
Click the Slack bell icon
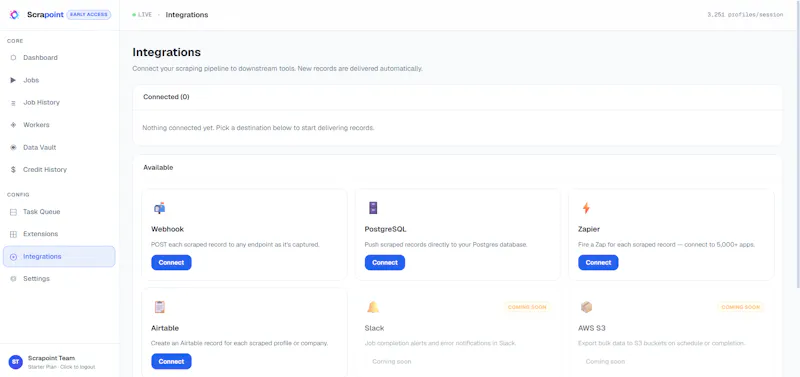coord(373,307)
